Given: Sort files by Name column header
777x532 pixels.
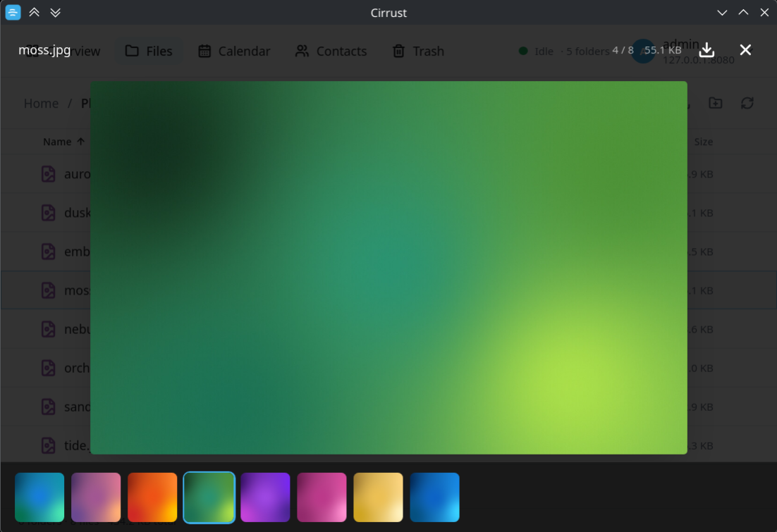Looking at the screenshot, I should 63,142.
